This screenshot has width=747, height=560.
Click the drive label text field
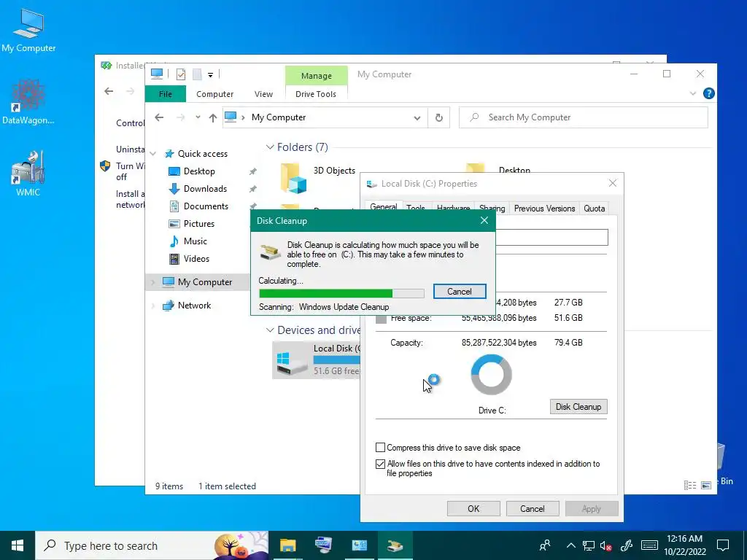(551, 237)
